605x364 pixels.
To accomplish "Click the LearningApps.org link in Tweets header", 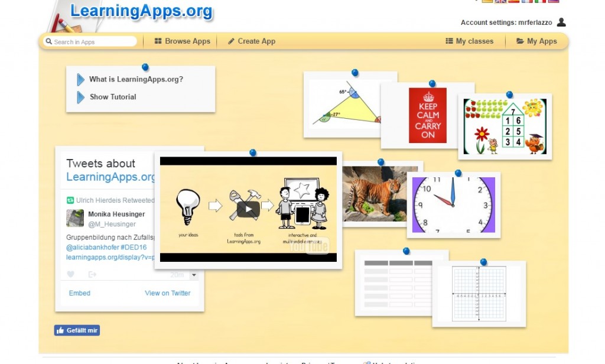I will [110, 177].
